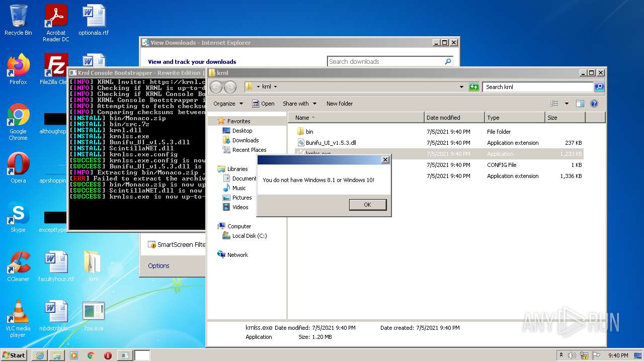Click Chrome icon in the taskbar

tap(91, 355)
